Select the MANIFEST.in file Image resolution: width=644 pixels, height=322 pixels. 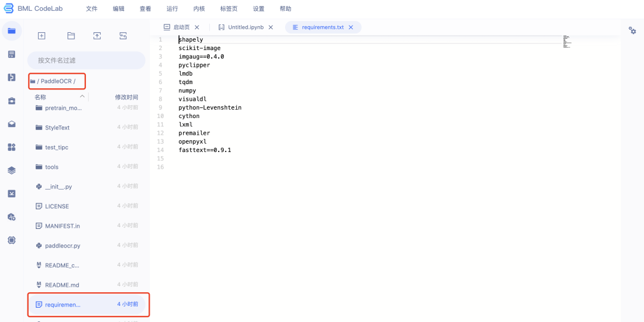point(86,226)
